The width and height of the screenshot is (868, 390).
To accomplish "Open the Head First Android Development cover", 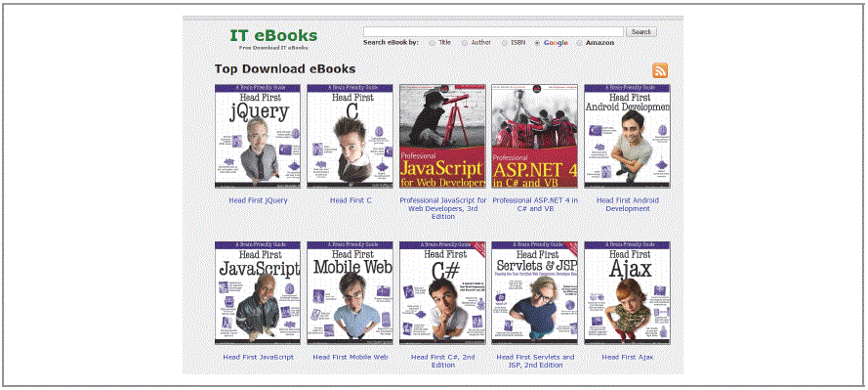I will [627, 136].
